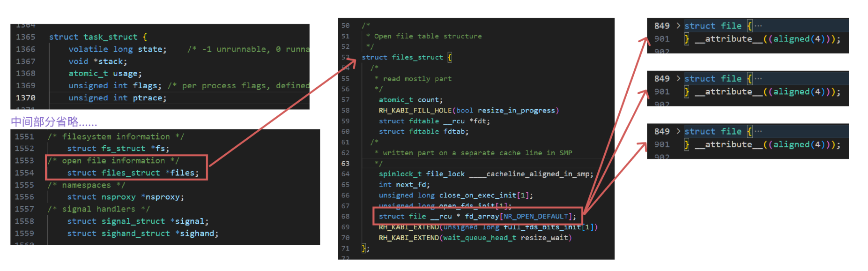Expand the folded struct file in top-right snippet

tap(678, 26)
